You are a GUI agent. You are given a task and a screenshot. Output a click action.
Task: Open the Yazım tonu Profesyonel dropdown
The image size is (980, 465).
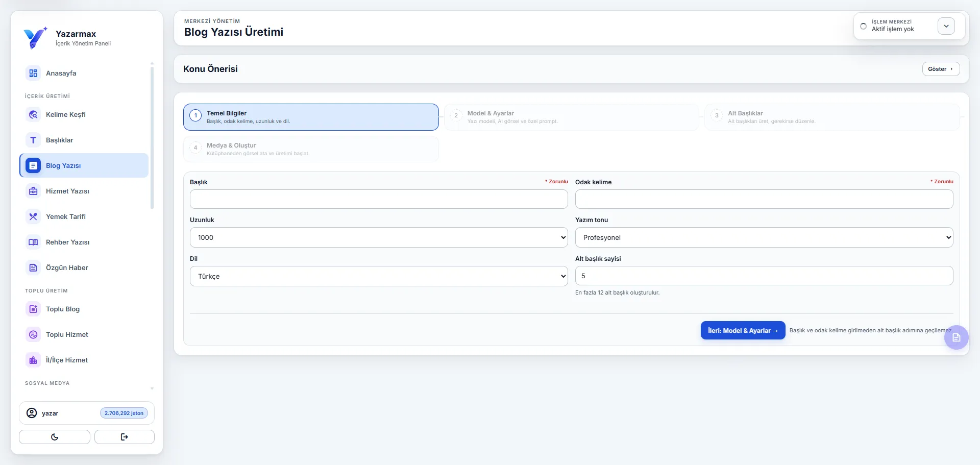[764, 237]
